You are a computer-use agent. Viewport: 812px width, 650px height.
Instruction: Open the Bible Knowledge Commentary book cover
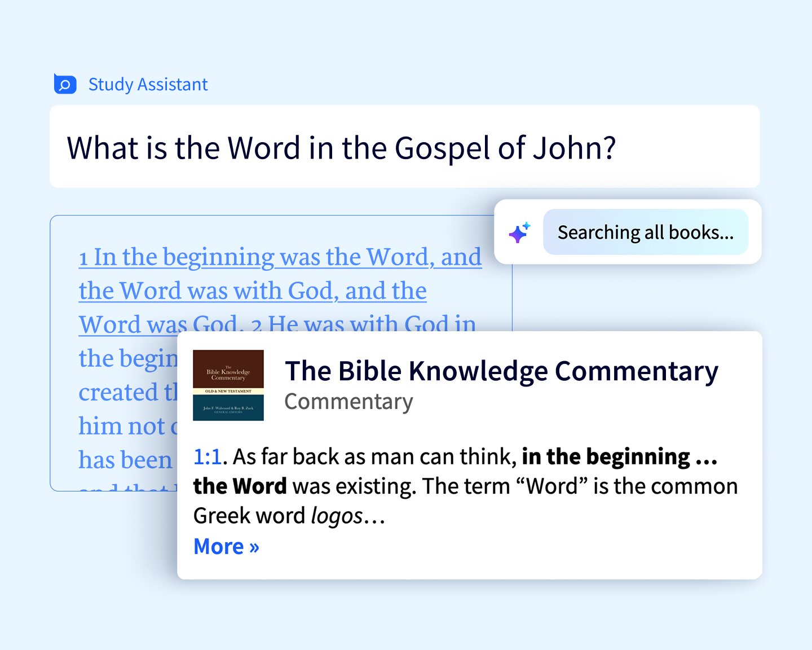click(x=228, y=385)
